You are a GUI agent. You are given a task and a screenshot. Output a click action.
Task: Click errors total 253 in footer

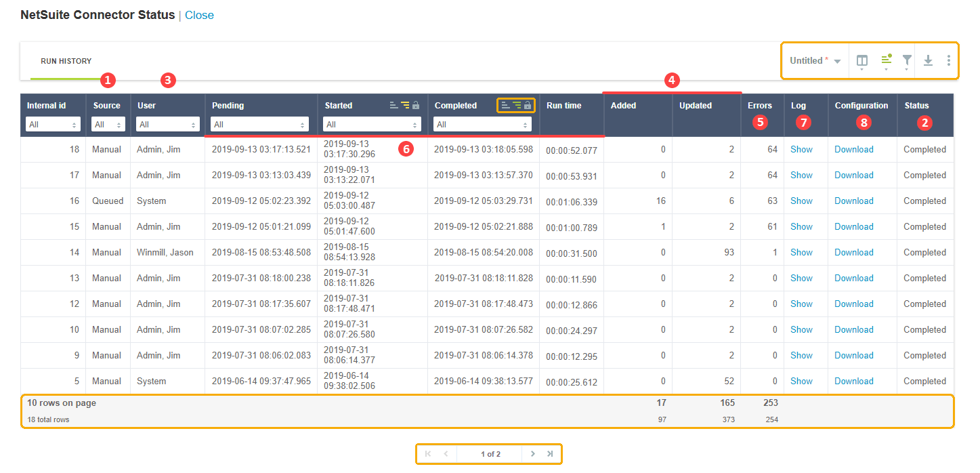coord(769,403)
